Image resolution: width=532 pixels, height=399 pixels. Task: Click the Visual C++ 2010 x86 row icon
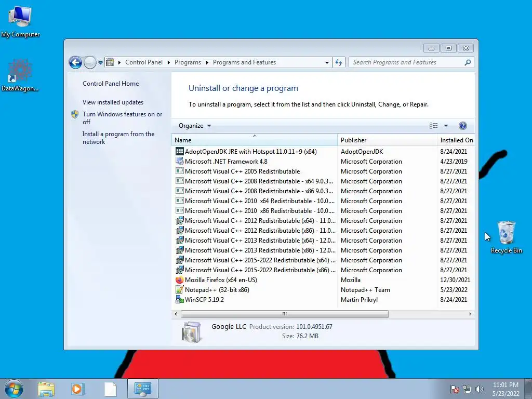point(179,210)
